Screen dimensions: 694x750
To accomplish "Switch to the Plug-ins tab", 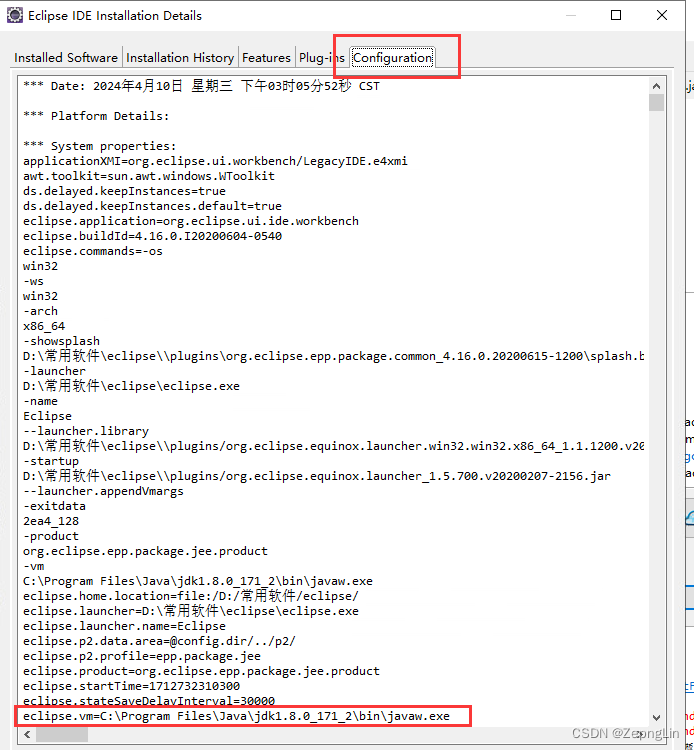I will [321, 58].
